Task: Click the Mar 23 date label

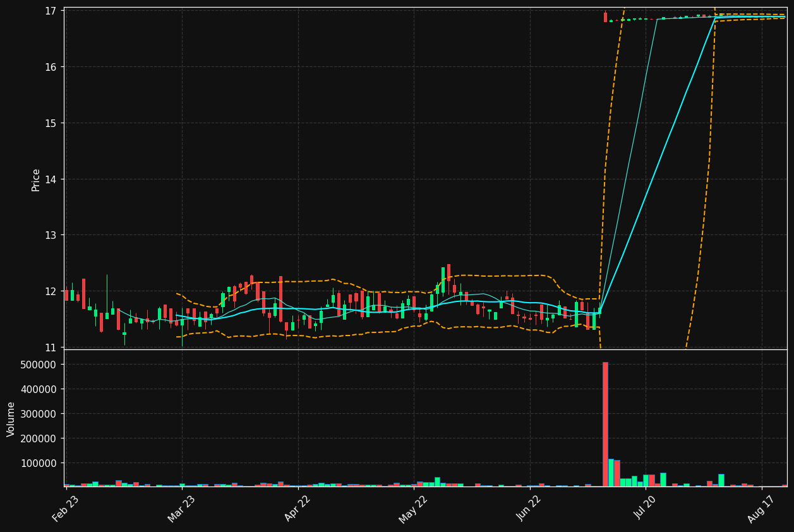Action: [x=181, y=509]
